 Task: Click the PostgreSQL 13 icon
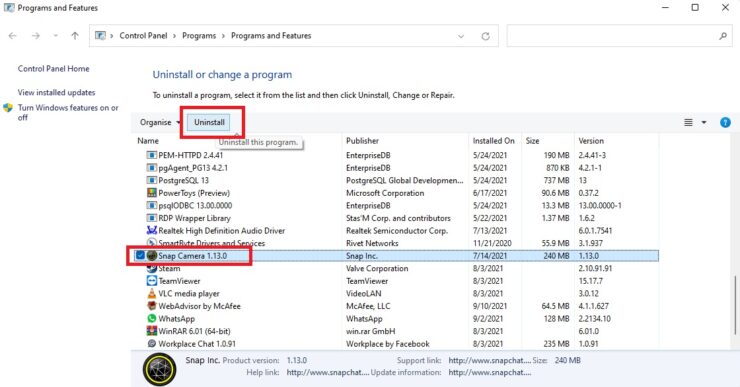coord(151,180)
